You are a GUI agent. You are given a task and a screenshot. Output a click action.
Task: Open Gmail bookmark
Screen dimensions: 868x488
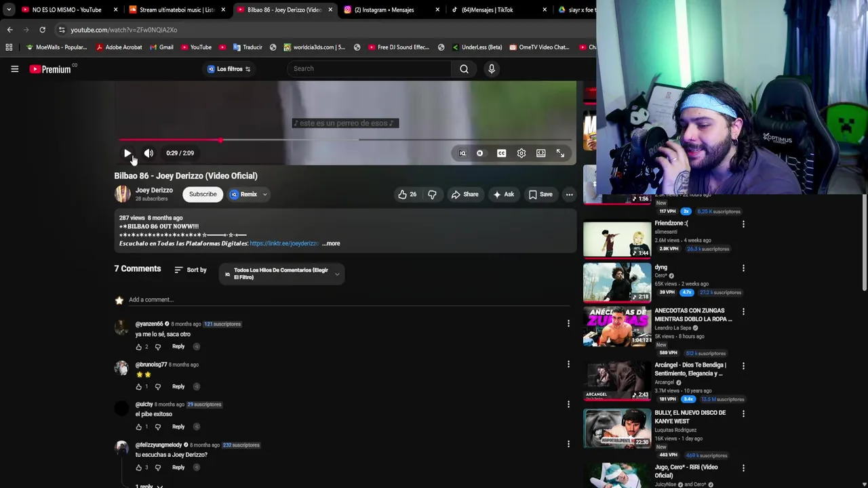coord(161,47)
